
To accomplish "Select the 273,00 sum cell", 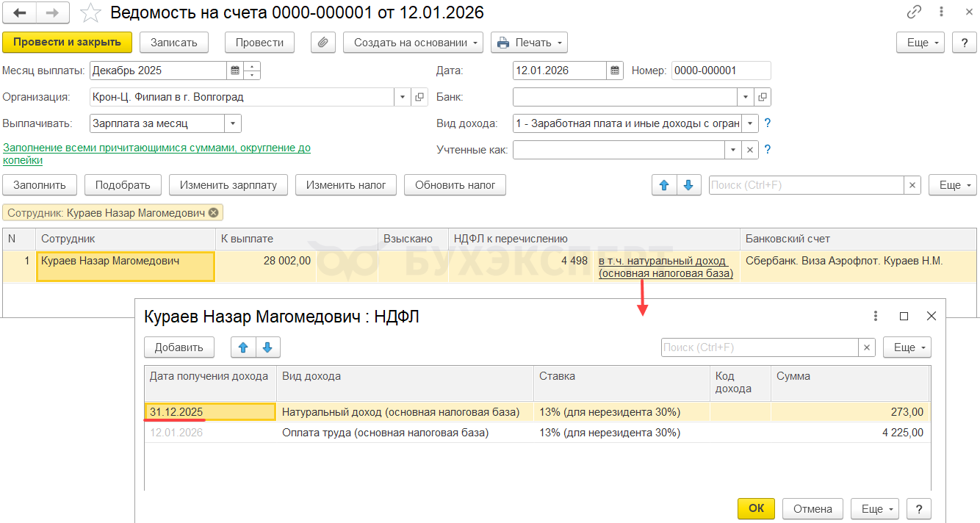I will (850, 412).
